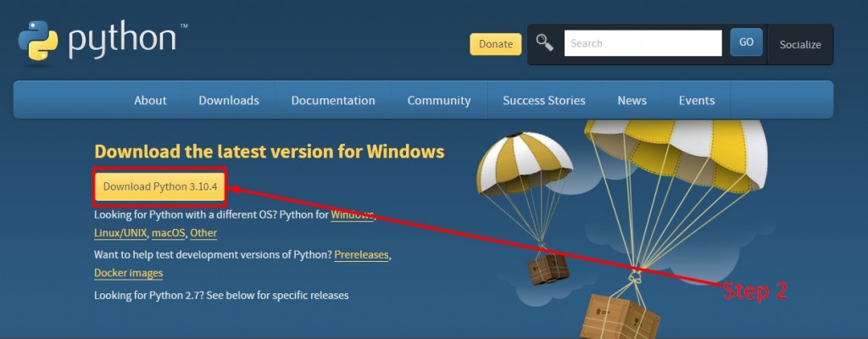Focus the Search input field
This screenshot has height=339, width=868.
[643, 43]
